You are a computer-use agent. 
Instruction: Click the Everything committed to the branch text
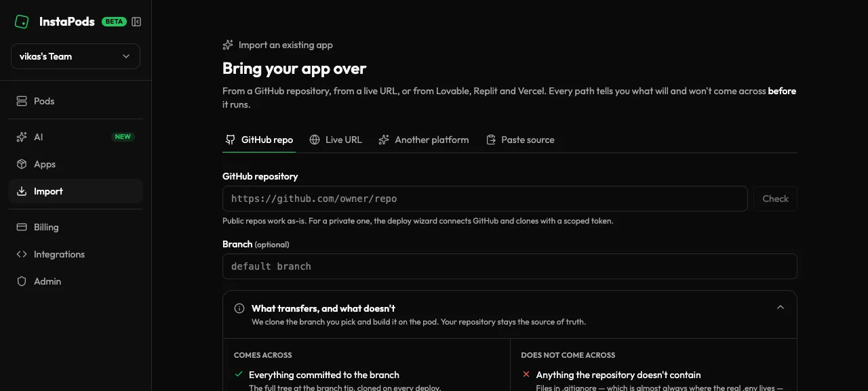(324, 375)
